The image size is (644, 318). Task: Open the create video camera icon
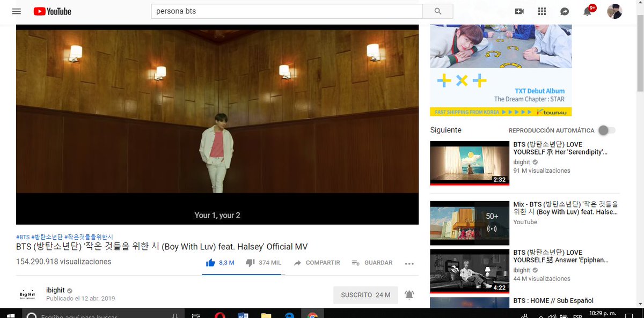[519, 11]
